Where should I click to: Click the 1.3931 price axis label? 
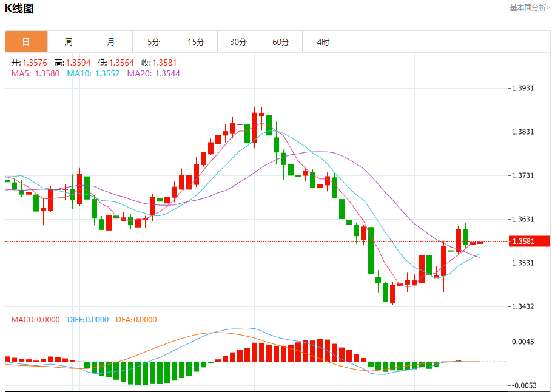(523, 88)
